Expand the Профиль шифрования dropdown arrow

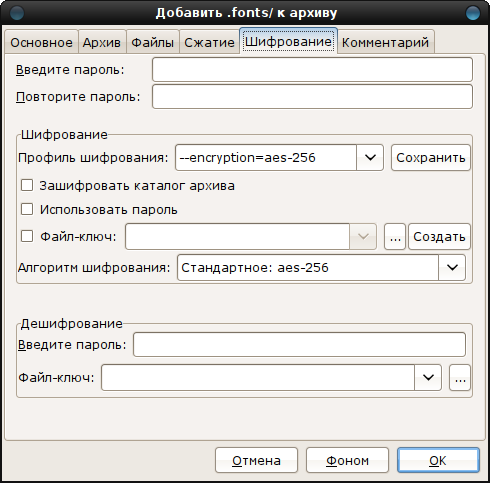coord(370,158)
